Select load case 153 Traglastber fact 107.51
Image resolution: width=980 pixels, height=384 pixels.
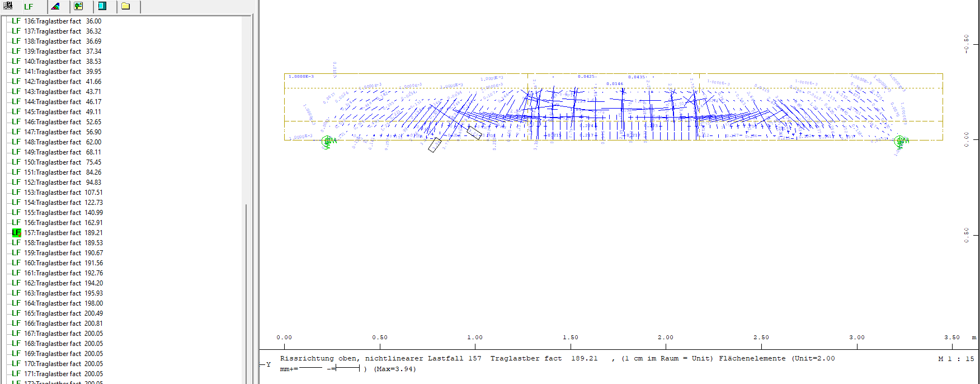pos(63,193)
